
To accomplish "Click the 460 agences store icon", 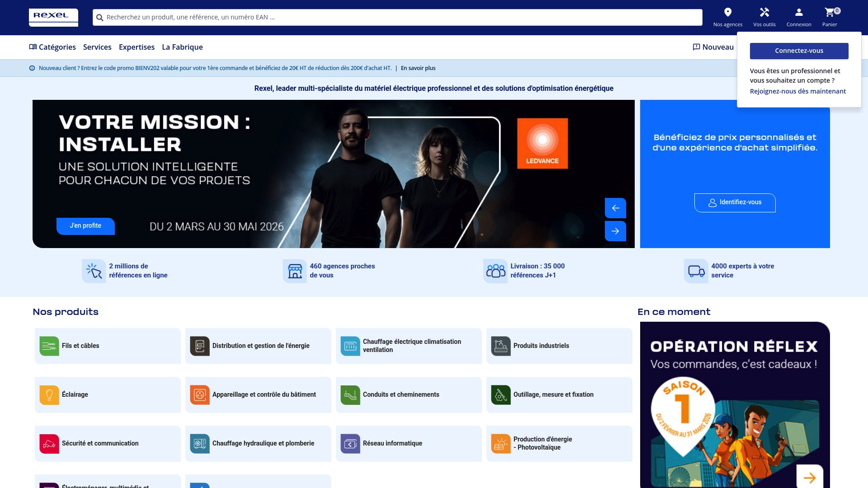I will point(295,271).
